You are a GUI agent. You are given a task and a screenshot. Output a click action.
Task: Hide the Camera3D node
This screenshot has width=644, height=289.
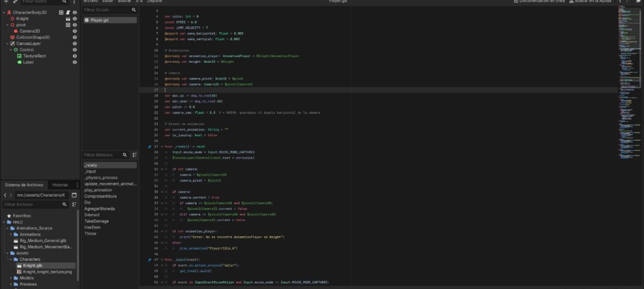(x=75, y=31)
